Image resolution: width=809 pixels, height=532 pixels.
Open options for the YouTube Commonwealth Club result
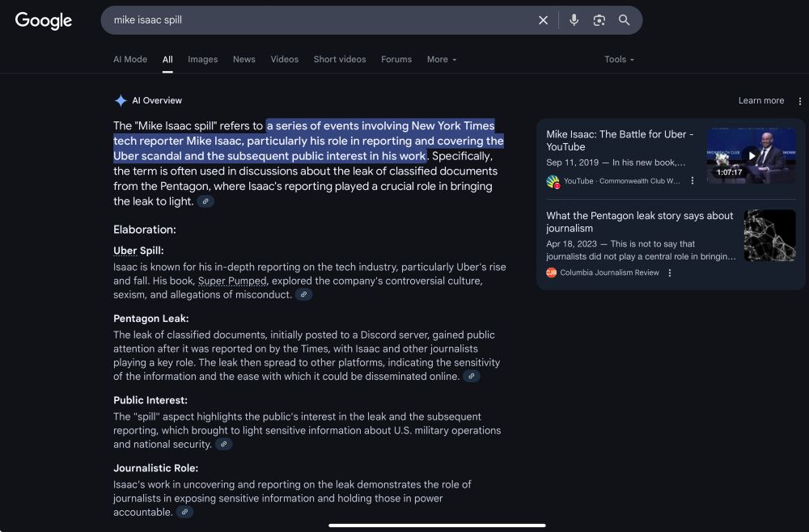(x=693, y=181)
